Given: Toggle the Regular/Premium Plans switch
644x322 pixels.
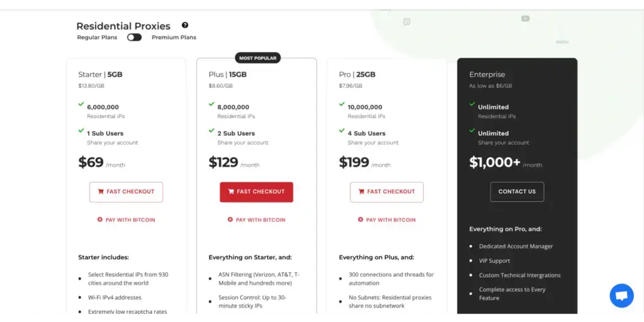Looking at the screenshot, I should click(x=134, y=37).
